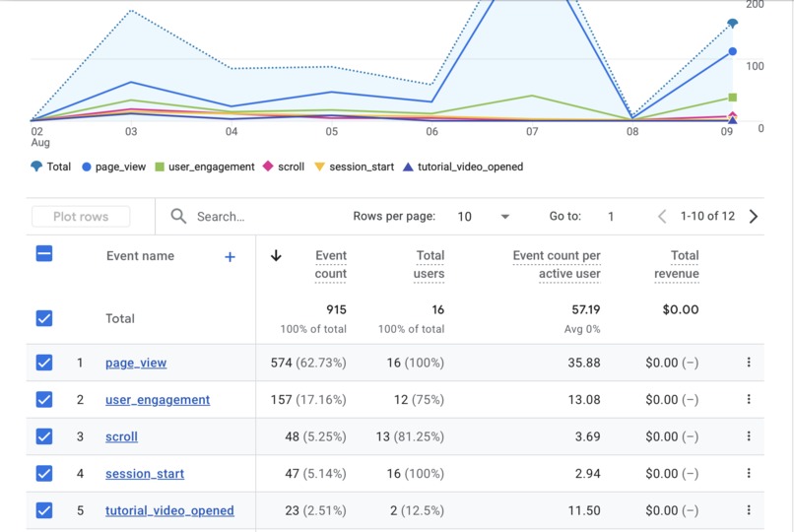Uncheck the page_view row checkbox

coord(44,363)
